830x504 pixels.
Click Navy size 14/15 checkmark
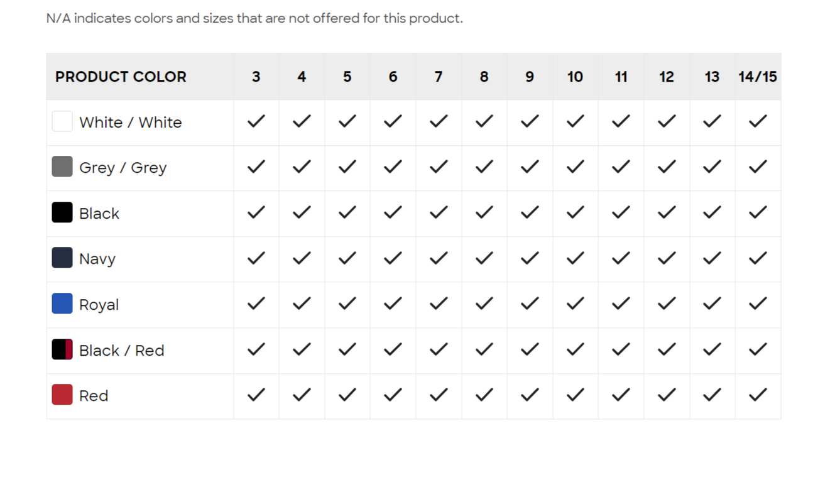coord(758,258)
